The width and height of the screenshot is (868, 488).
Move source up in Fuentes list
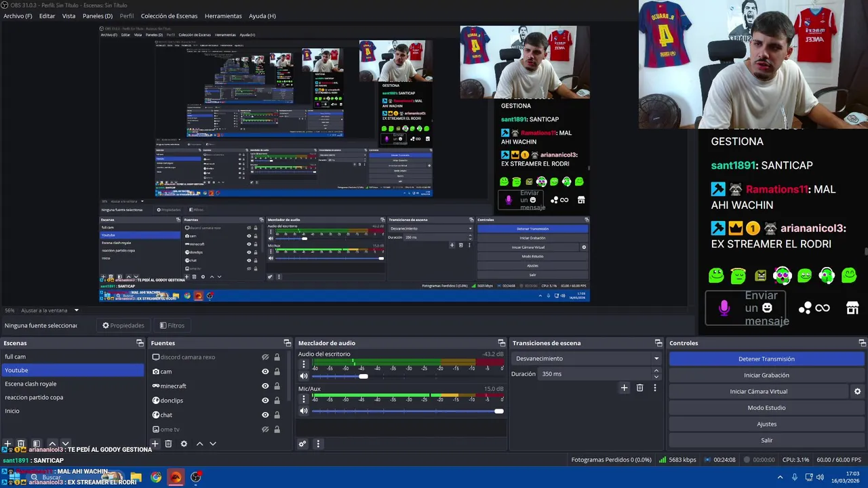(199, 444)
